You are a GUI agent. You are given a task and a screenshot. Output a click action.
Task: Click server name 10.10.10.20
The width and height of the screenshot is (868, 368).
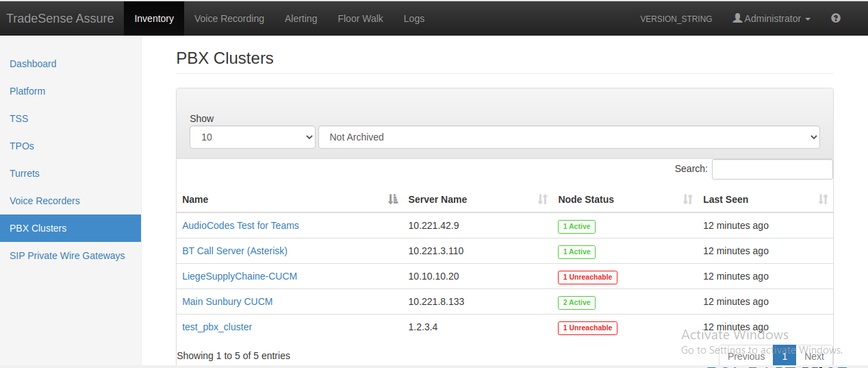point(433,276)
